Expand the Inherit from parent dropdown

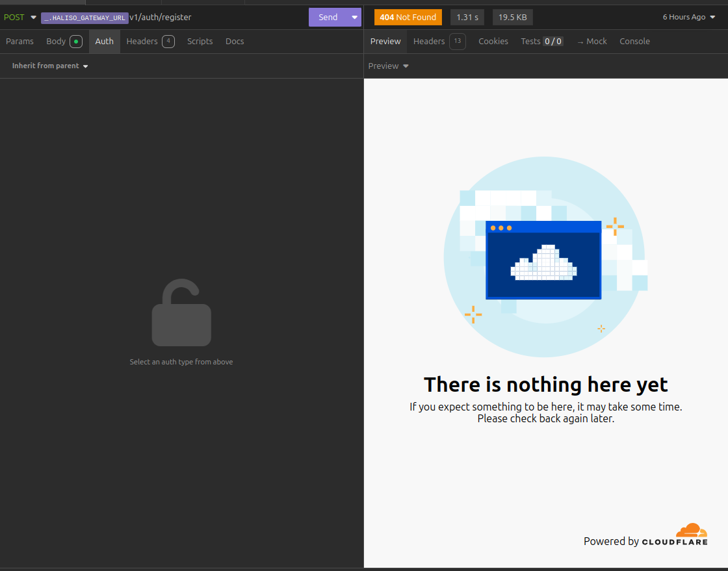click(x=50, y=66)
